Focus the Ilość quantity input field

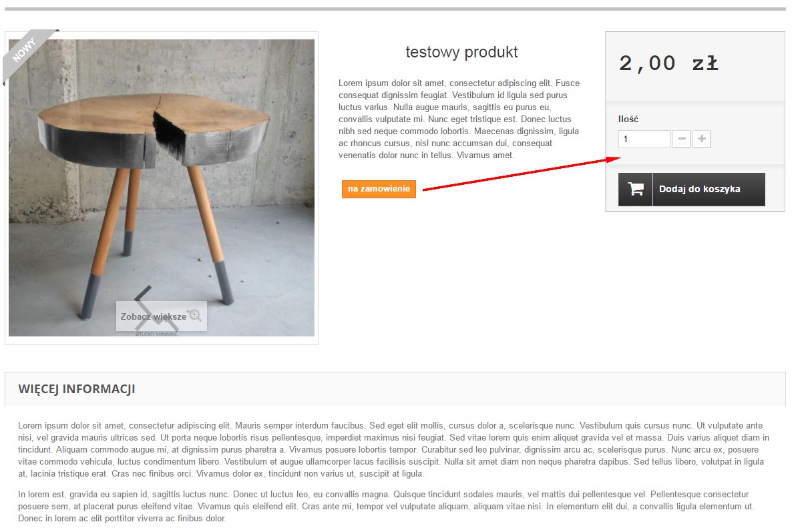point(644,139)
